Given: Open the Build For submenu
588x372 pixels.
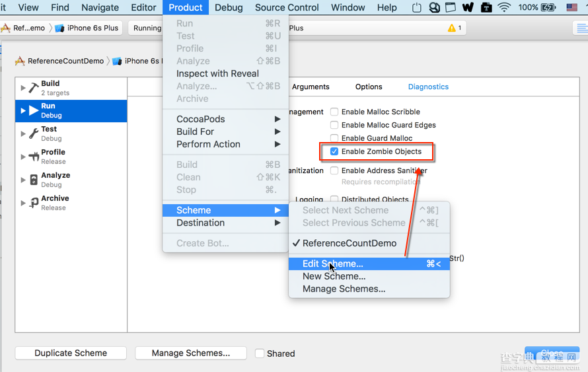Looking at the screenshot, I should [x=225, y=131].
